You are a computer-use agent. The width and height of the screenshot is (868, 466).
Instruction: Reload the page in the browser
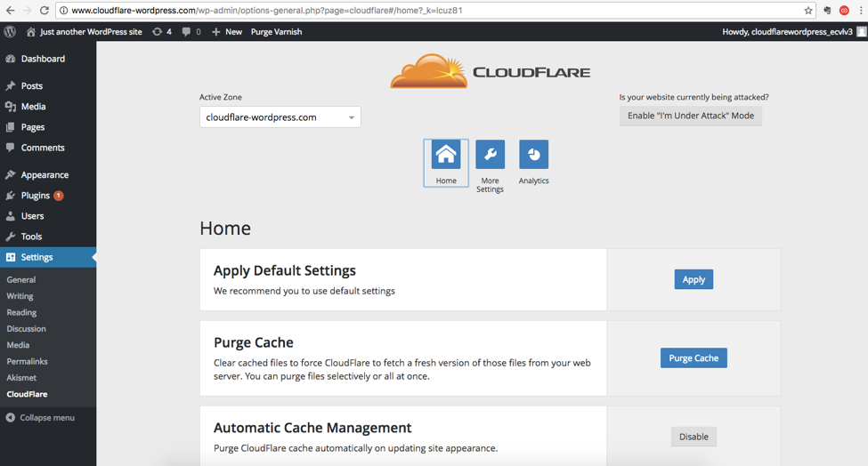[45, 11]
